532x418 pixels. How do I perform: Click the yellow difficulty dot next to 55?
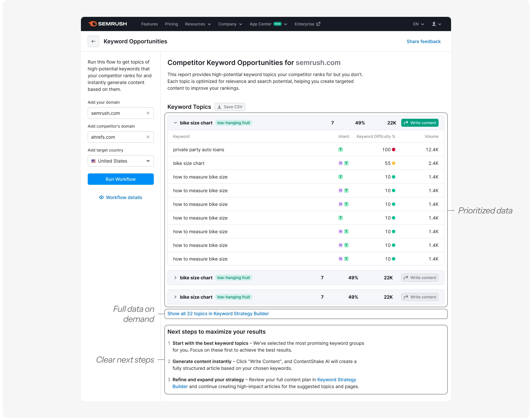[x=394, y=163]
